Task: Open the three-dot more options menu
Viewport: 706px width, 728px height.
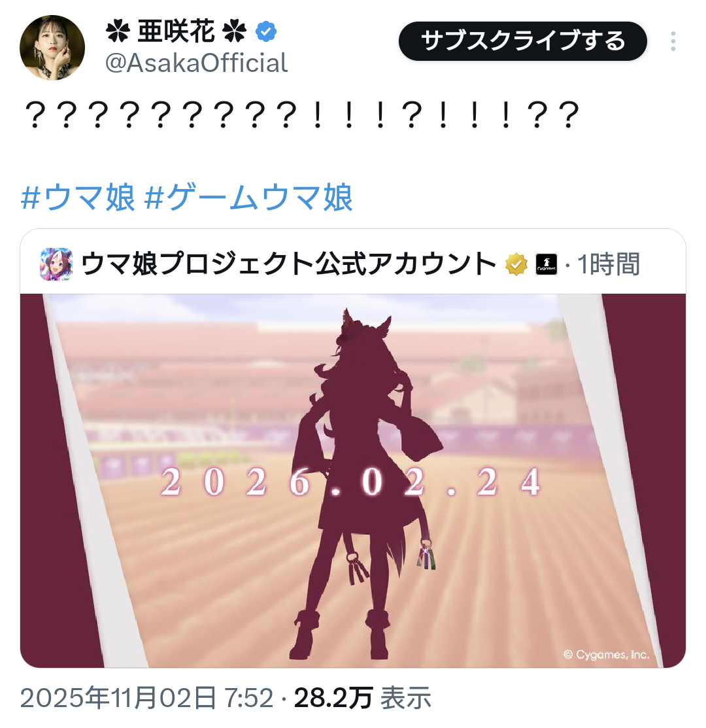Action: click(673, 41)
